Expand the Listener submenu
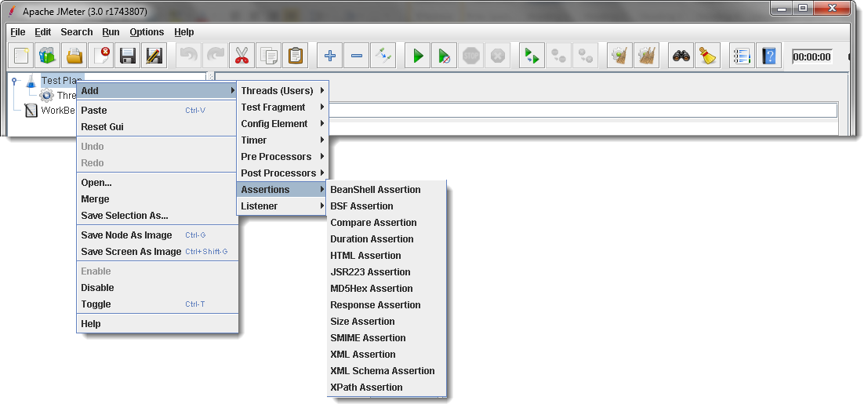This screenshot has height=404, width=868. coord(283,206)
